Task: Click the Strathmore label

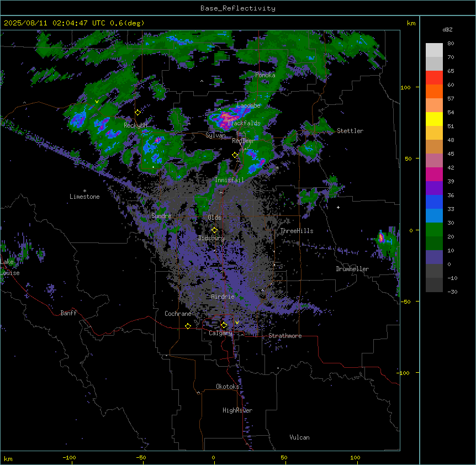Action: [285, 336]
